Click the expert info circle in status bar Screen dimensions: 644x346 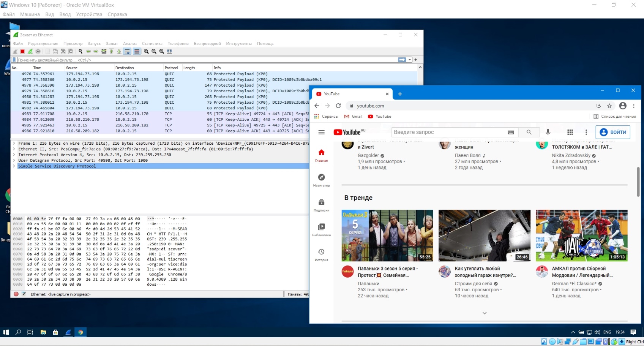16,294
